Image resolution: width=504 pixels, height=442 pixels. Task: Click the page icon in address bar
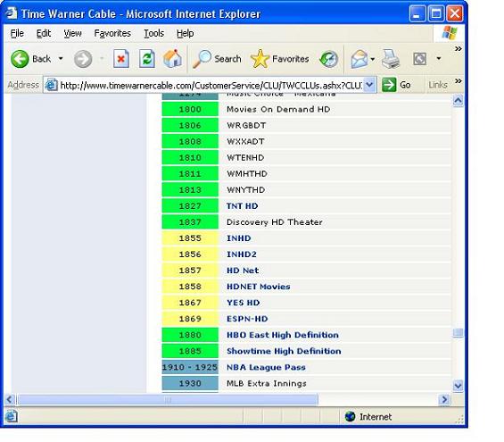point(51,85)
